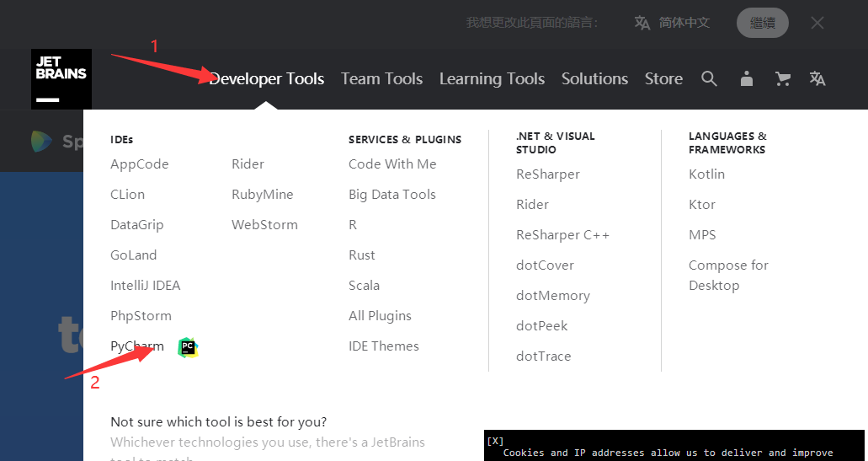868x461 pixels.
Task: Dismiss the language suggestion banner
Action: (817, 23)
